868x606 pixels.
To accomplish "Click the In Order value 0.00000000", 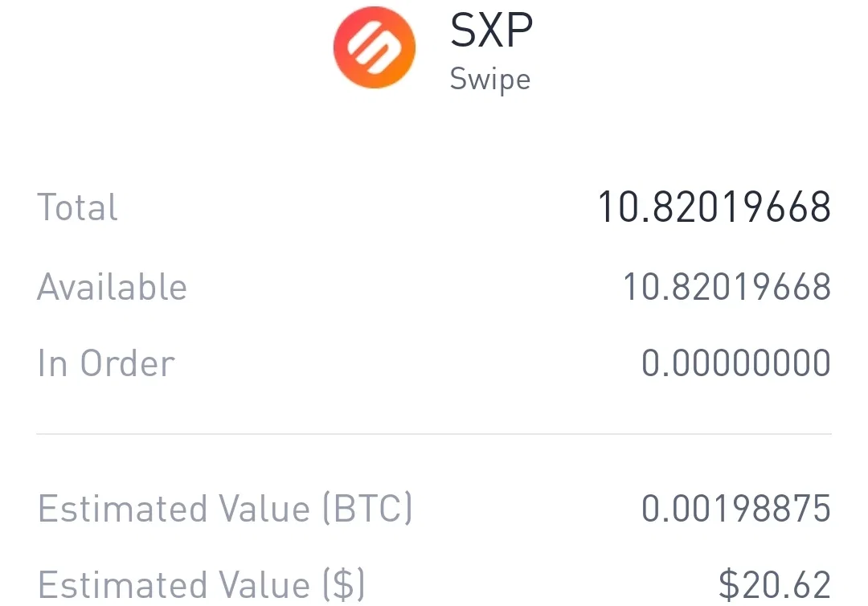I will point(735,363).
